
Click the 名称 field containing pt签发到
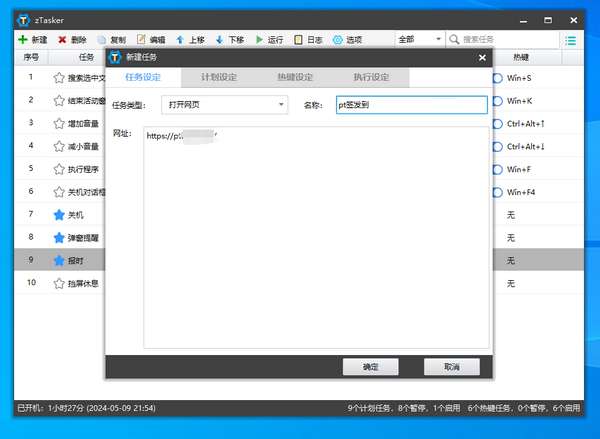click(411, 104)
